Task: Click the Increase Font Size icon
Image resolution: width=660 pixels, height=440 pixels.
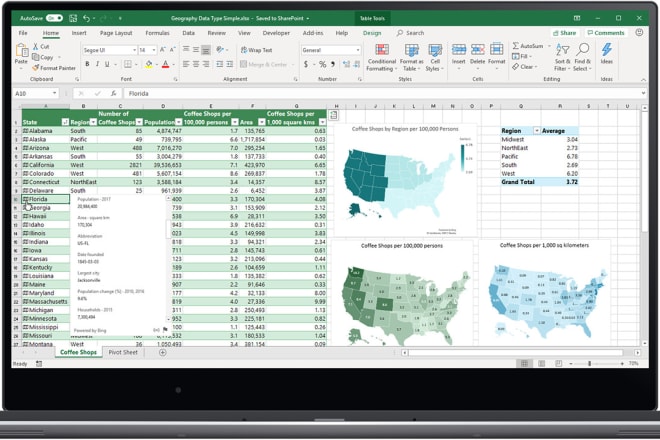Action: point(163,50)
